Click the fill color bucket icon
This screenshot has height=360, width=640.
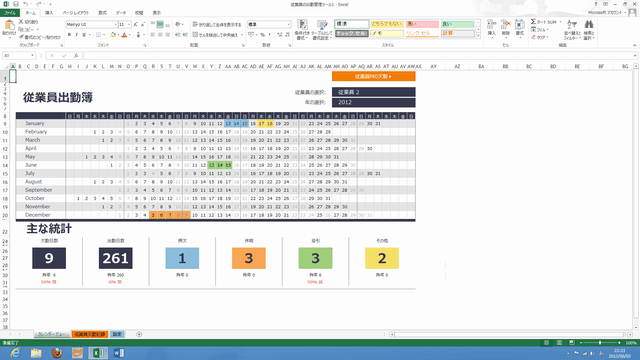[x=113, y=35]
